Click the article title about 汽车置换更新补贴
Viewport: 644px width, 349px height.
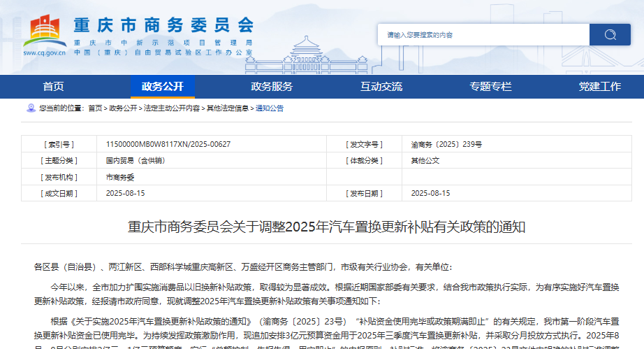(326, 227)
